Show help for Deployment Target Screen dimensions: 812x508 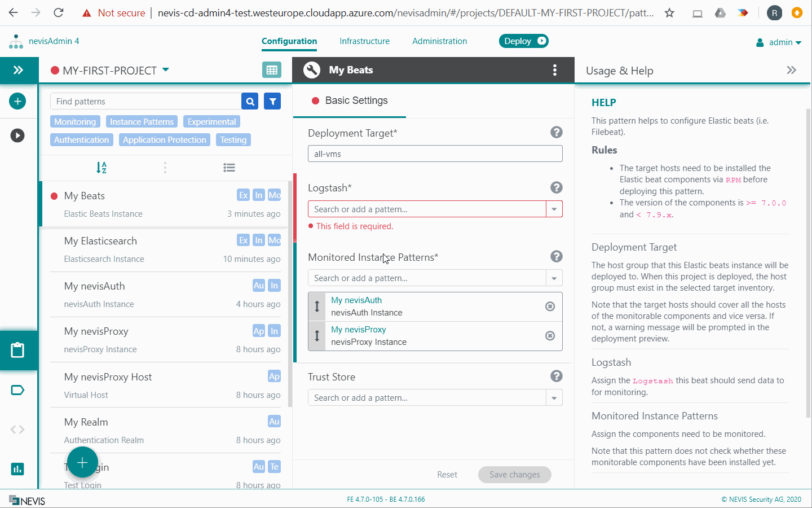click(x=557, y=132)
